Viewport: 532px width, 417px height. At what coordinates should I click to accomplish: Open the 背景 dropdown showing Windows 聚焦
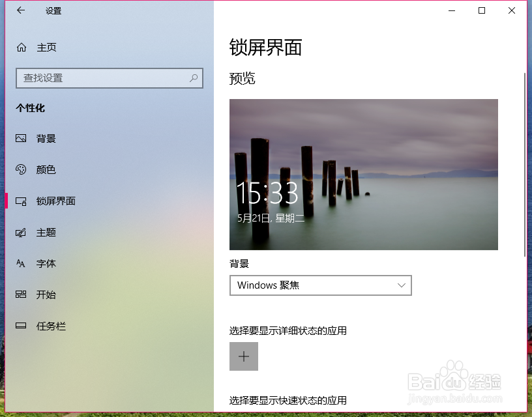point(320,285)
